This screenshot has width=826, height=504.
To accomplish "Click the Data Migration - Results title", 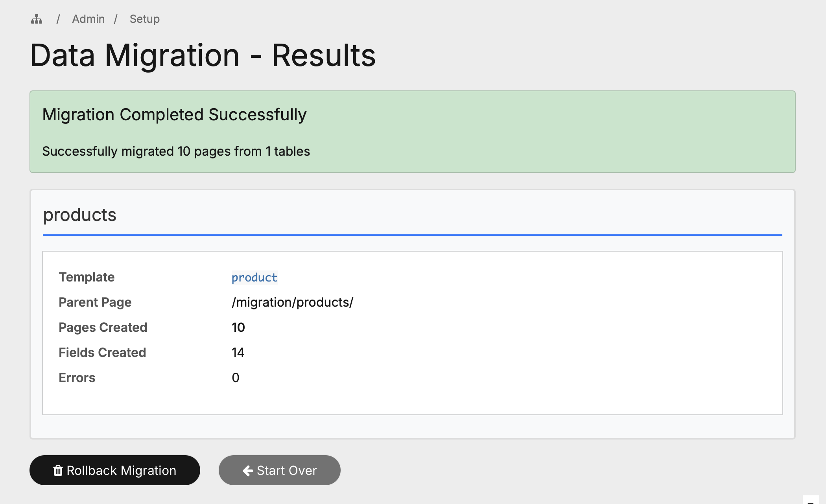I will tap(203, 55).
